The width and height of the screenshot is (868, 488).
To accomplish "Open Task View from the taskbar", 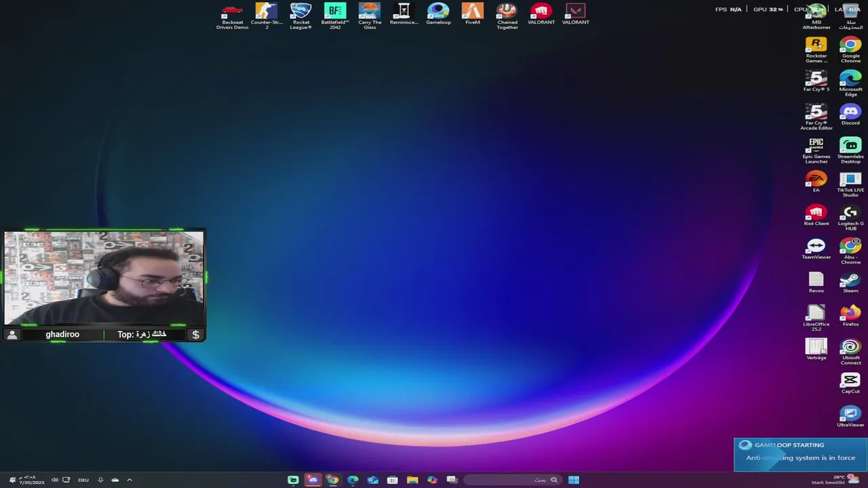I will point(452,480).
